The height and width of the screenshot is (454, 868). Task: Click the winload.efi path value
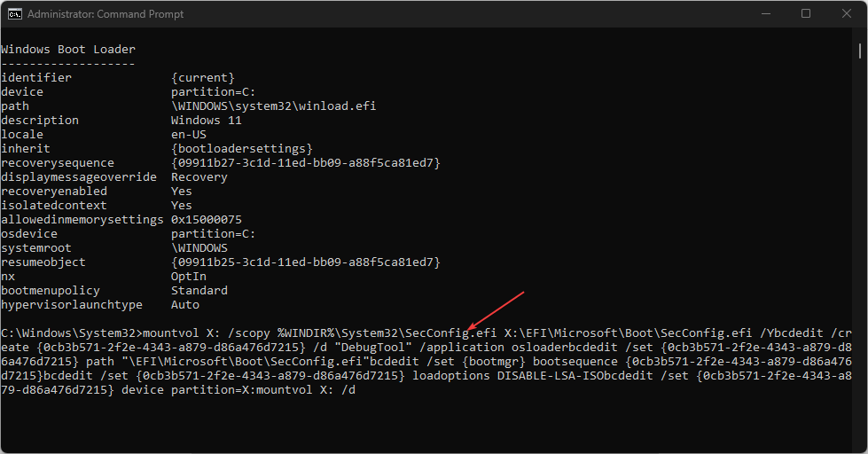click(x=273, y=106)
